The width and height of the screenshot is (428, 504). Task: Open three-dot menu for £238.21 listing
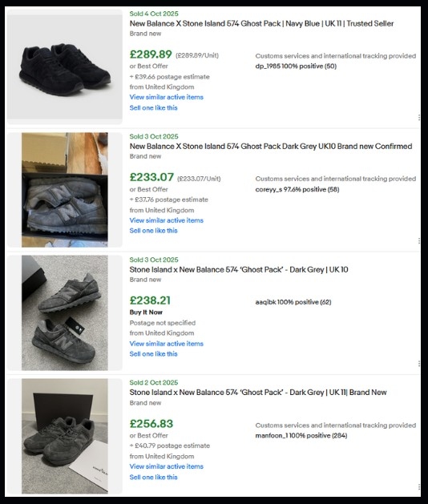pos(419,364)
